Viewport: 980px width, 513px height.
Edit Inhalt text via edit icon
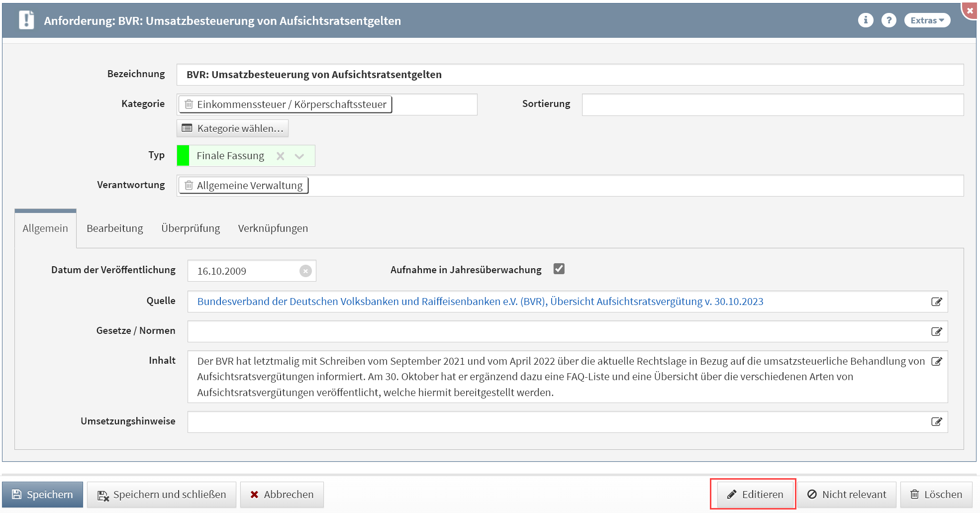pyautogui.click(x=936, y=361)
